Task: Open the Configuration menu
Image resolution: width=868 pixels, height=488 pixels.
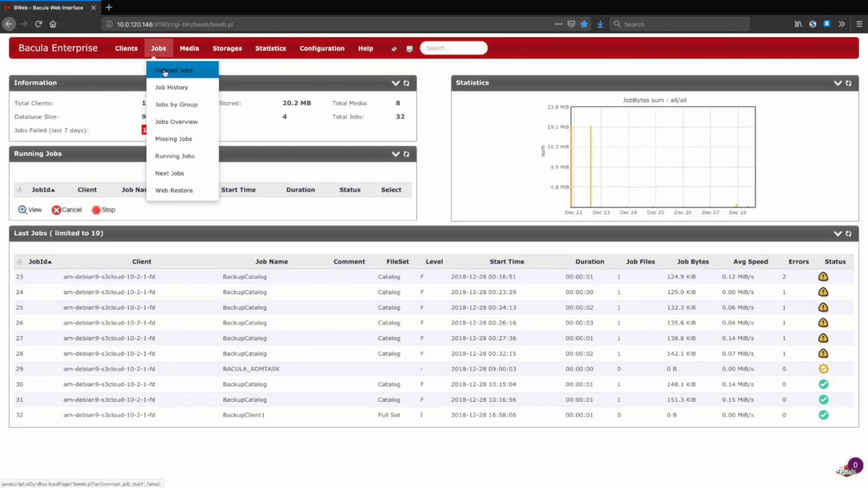Action: (322, 48)
